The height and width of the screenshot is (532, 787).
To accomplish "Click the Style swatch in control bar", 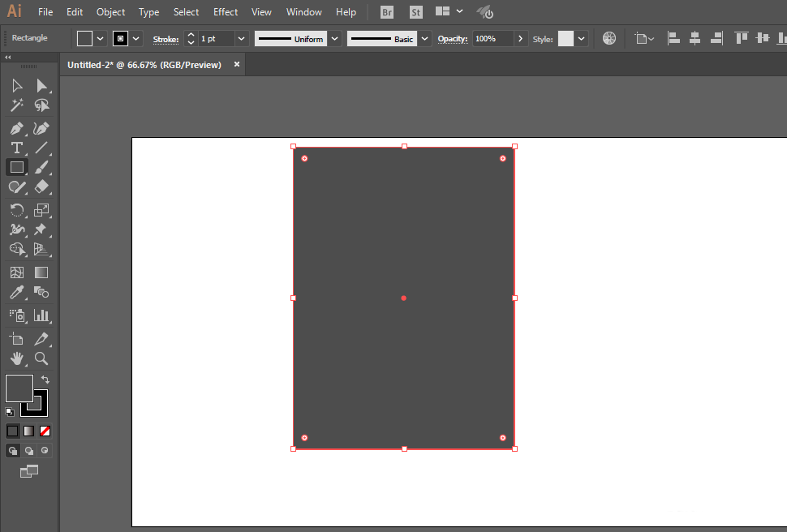I will point(566,39).
